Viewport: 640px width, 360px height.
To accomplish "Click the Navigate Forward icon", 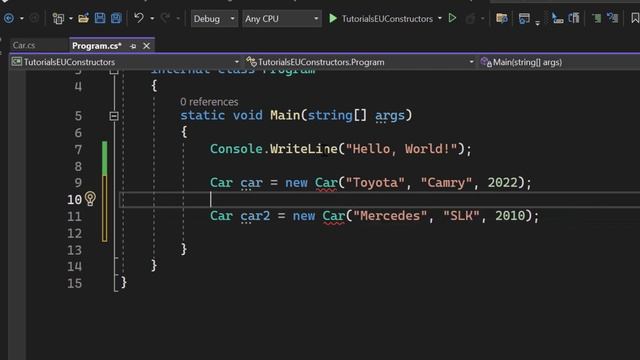I will [34, 18].
